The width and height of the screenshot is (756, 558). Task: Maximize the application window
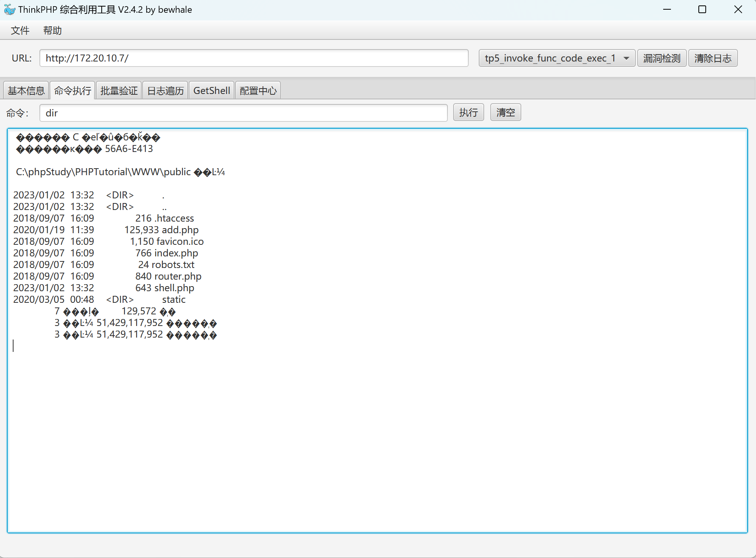click(702, 10)
